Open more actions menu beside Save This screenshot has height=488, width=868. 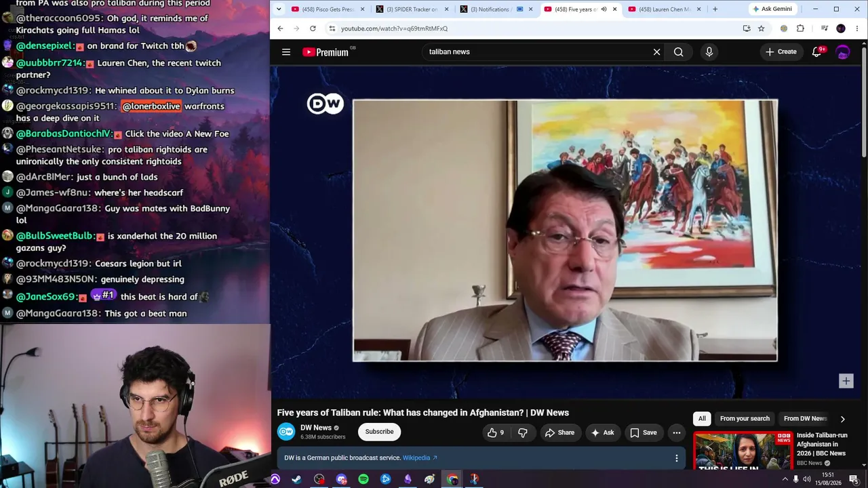676,432
